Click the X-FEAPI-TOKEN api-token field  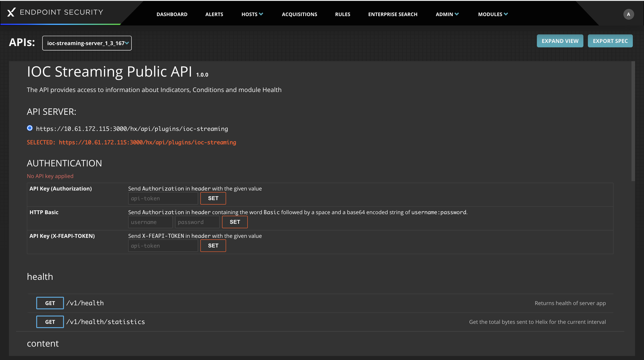[163, 246]
